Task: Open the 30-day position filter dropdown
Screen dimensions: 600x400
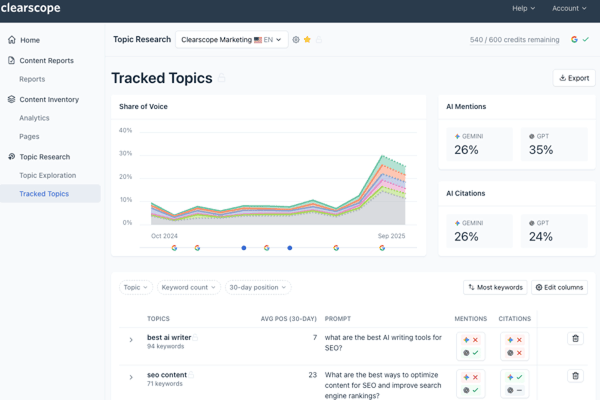Action: pyautogui.click(x=257, y=287)
